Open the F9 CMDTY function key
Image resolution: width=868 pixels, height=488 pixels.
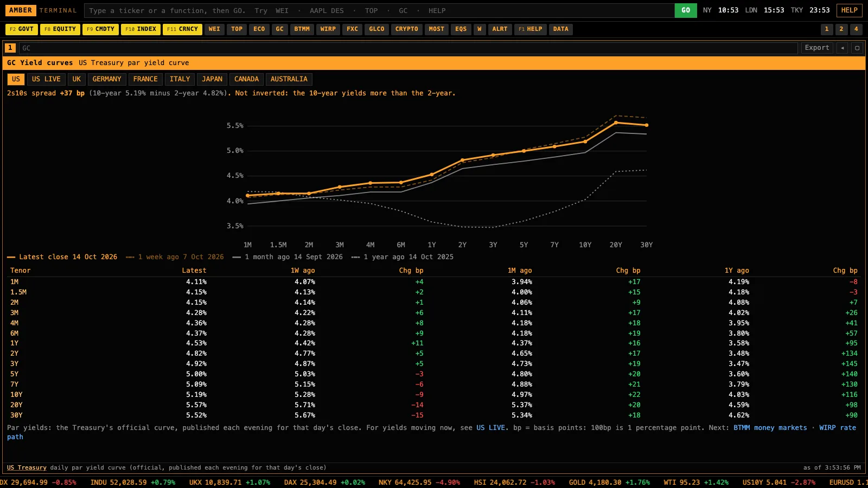click(101, 29)
